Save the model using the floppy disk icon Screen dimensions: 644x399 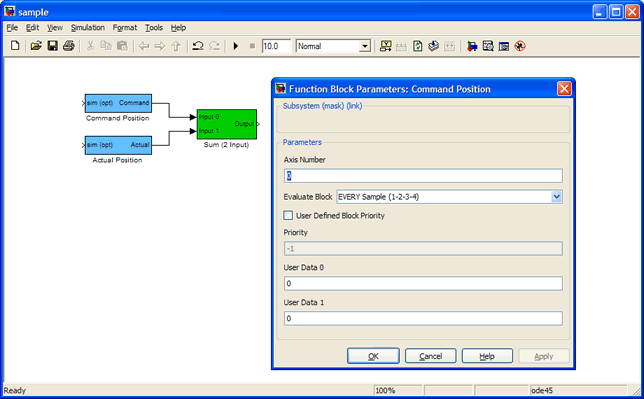coord(53,46)
